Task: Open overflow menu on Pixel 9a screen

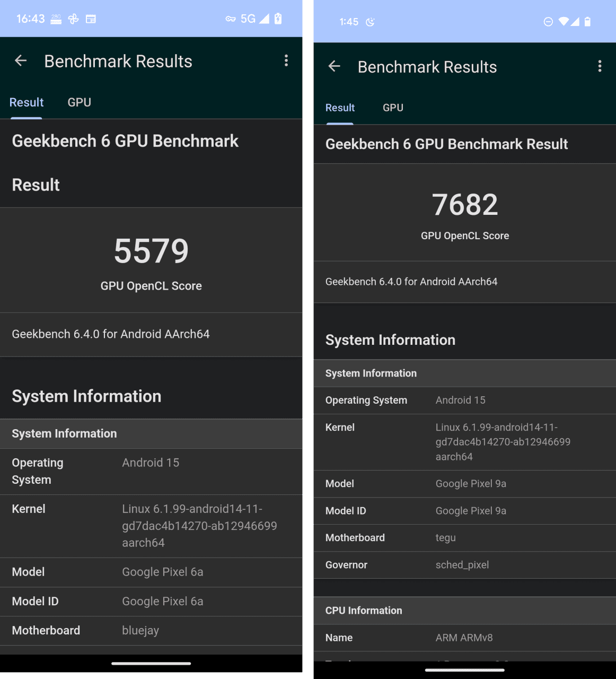Action: click(x=600, y=66)
